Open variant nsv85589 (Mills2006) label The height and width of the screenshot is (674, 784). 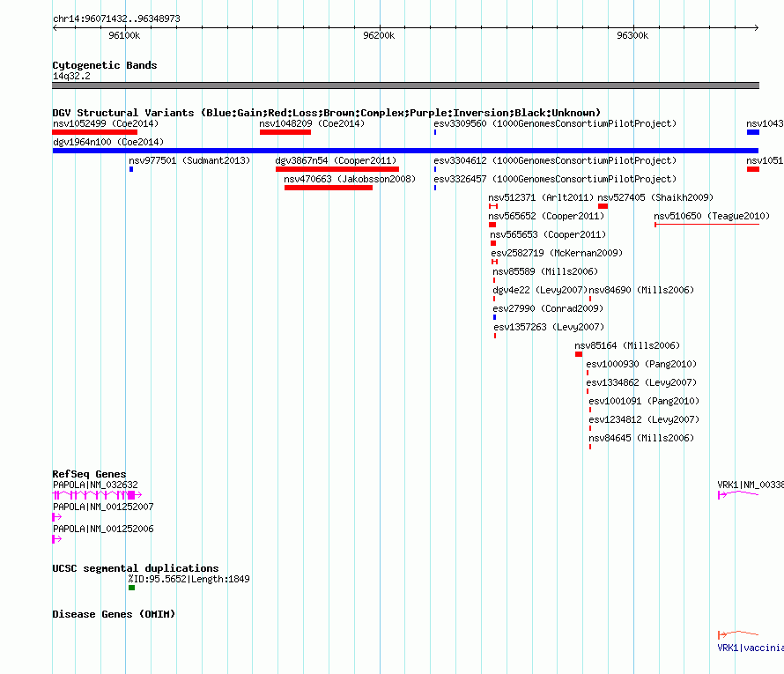545,271
